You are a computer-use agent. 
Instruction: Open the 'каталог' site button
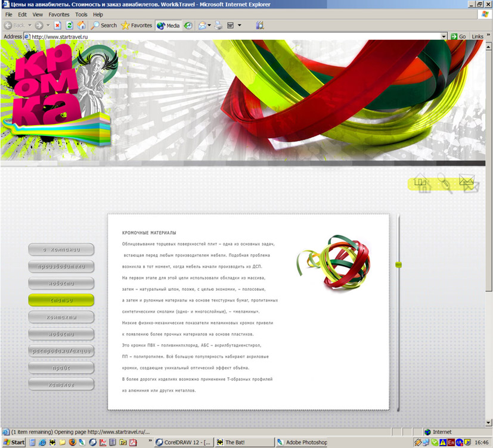click(61, 384)
